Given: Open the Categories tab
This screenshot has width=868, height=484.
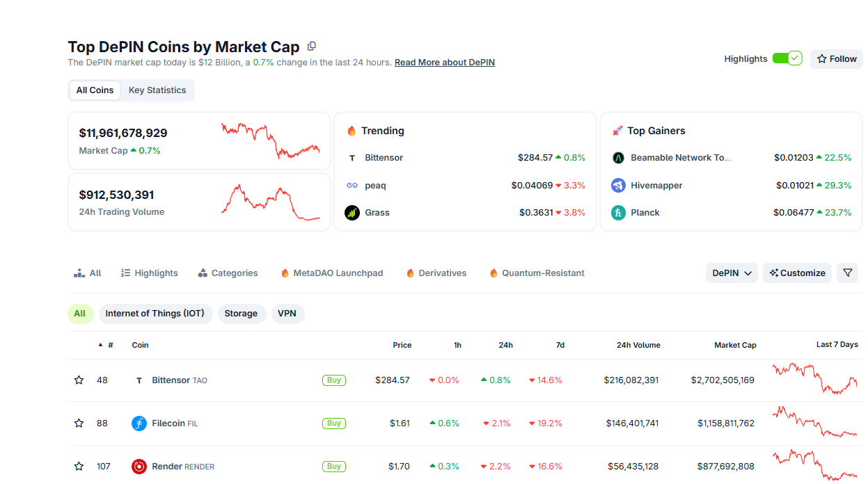Looking at the screenshot, I should point(228,273).
